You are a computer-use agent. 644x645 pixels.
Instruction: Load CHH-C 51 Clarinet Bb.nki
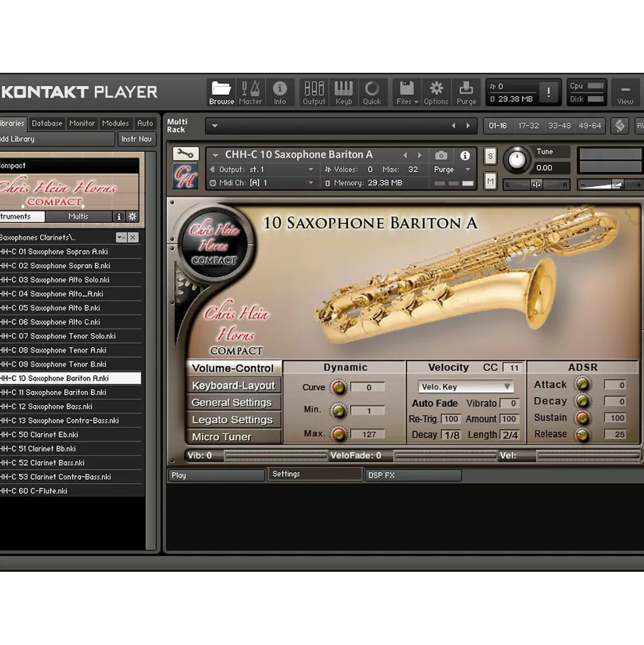[70, 449]
